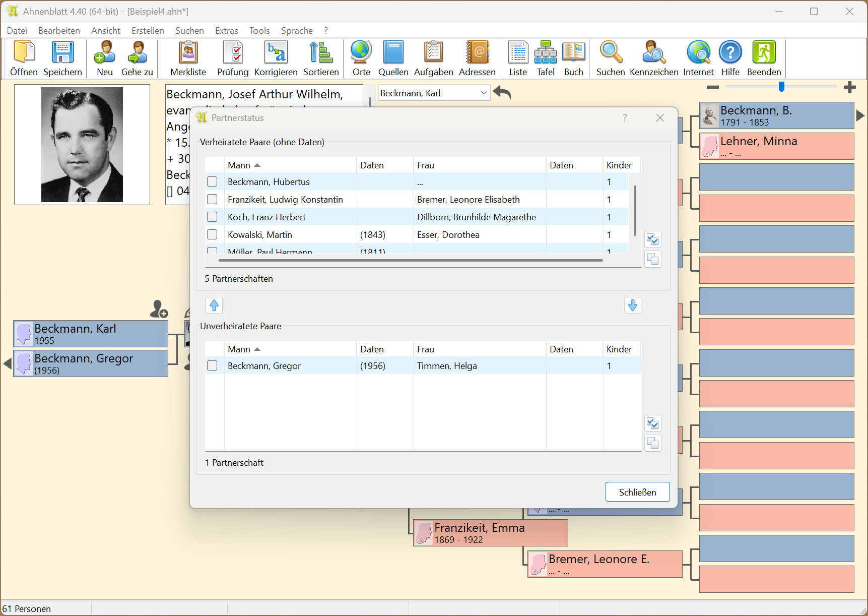Click the blue down arrow in Partnerstatus dialog
Screen dimensions: 868x616
click(632, 305)
